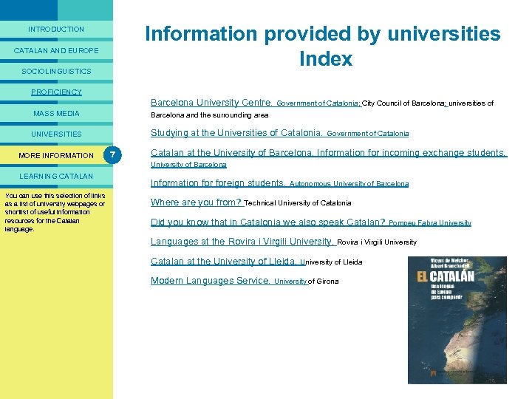Image resolution: width=532 pixels, height=399 pixels.
Task: Click the 'Information provided by universities' heading
Action: point(323,33)
